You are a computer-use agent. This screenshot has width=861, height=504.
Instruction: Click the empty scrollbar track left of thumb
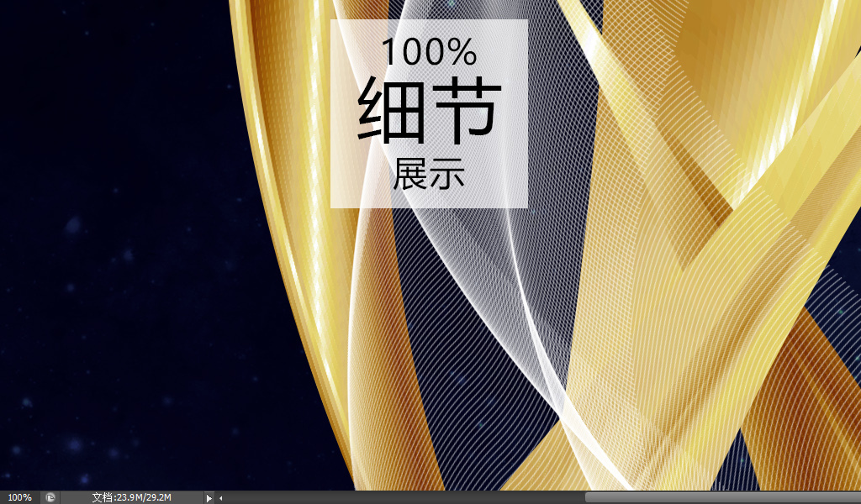coord(404,497)
